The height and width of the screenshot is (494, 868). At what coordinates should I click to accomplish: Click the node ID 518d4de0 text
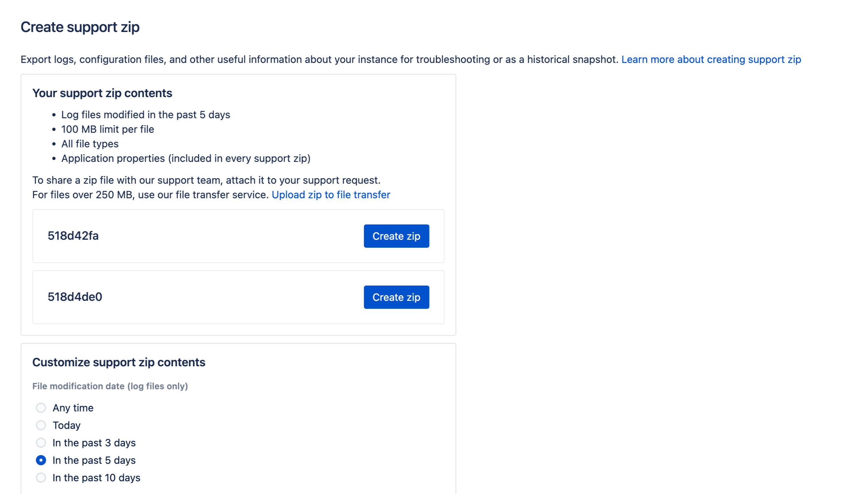75,297
